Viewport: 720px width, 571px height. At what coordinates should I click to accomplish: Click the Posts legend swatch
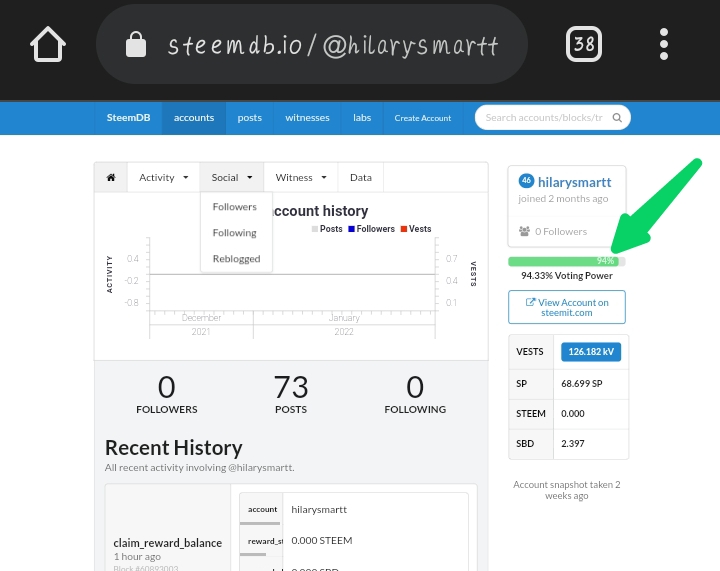(x=315, y=229)
